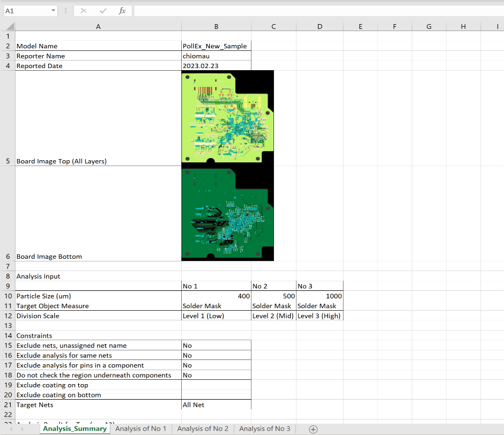Switch to Analysis of No 1 tab
The height and width of the screenshot is (435, 504).
(140, 429)
